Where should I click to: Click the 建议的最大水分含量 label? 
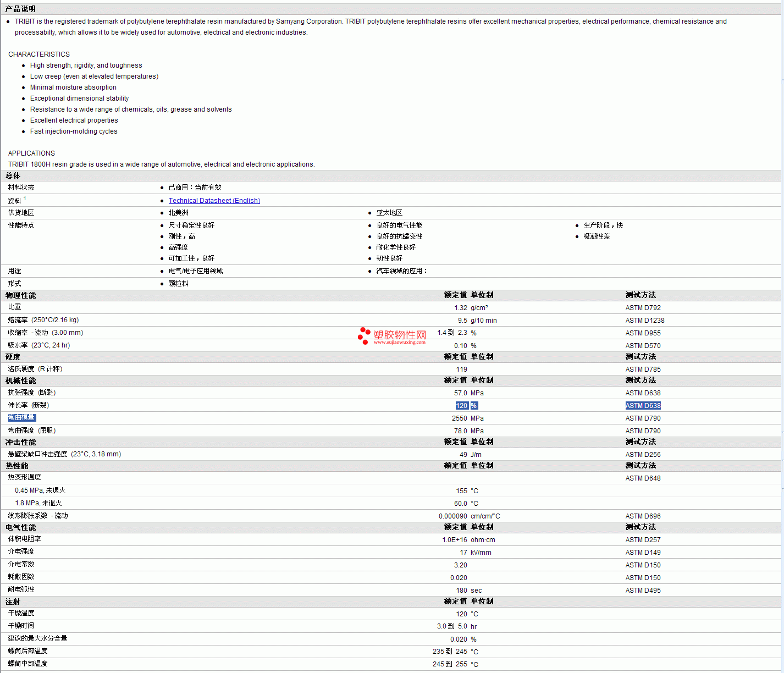38,638
